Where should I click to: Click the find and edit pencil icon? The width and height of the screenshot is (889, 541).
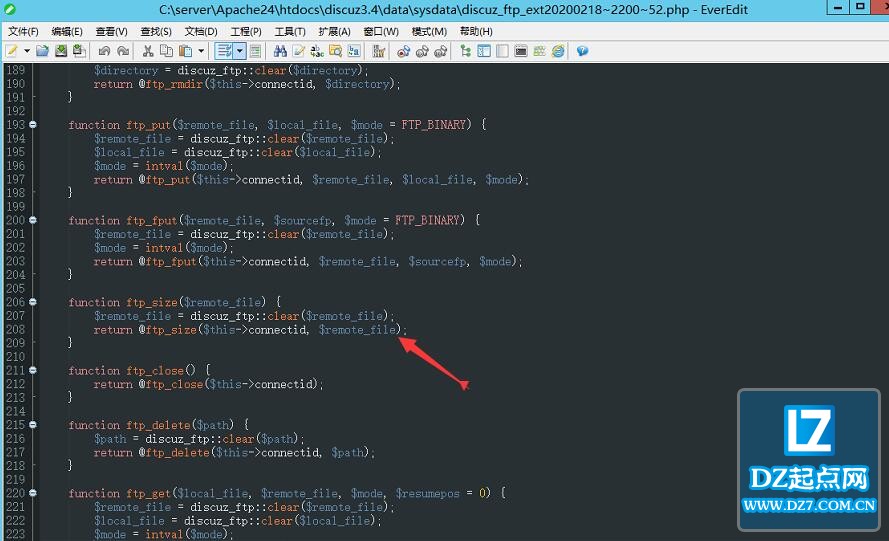pos(299,51)
